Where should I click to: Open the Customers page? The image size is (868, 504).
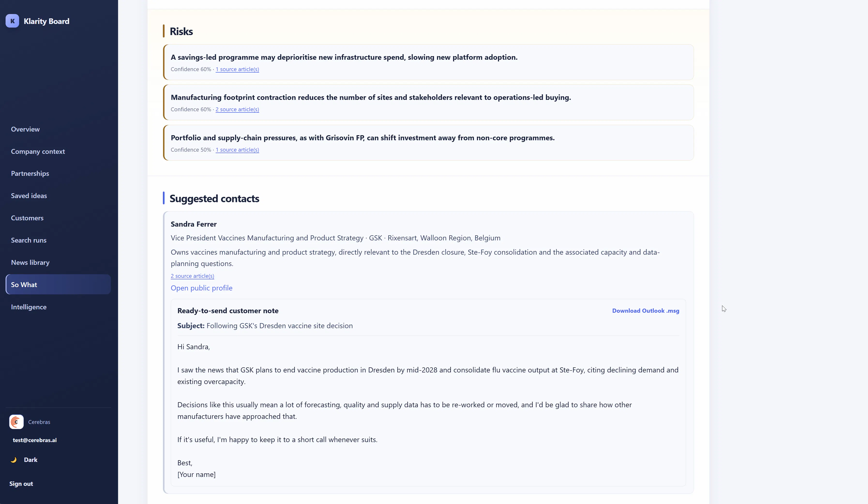tap(27, 218)
